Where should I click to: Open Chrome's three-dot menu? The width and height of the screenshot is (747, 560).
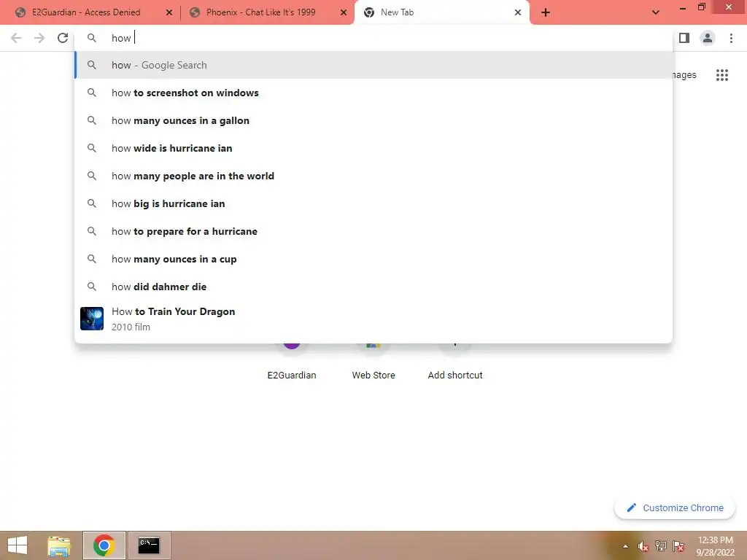[x=731, y=38]
